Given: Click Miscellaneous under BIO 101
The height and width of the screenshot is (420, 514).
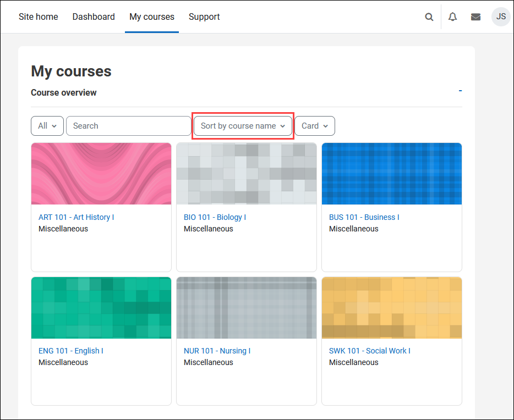Looking at the screenshot, I should click(209, 229).
